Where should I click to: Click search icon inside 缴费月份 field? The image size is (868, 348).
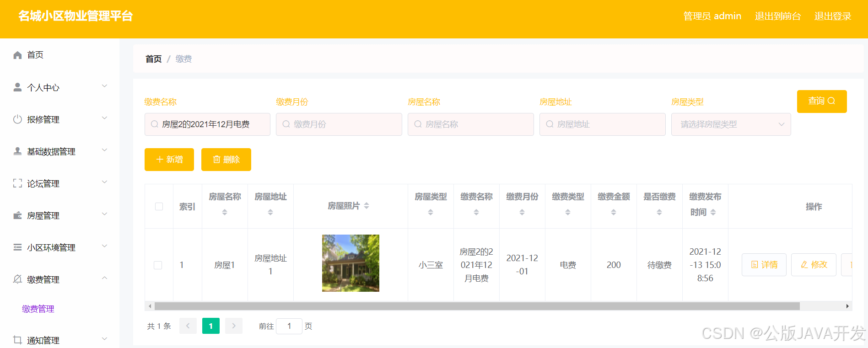[x=286, y=124]
